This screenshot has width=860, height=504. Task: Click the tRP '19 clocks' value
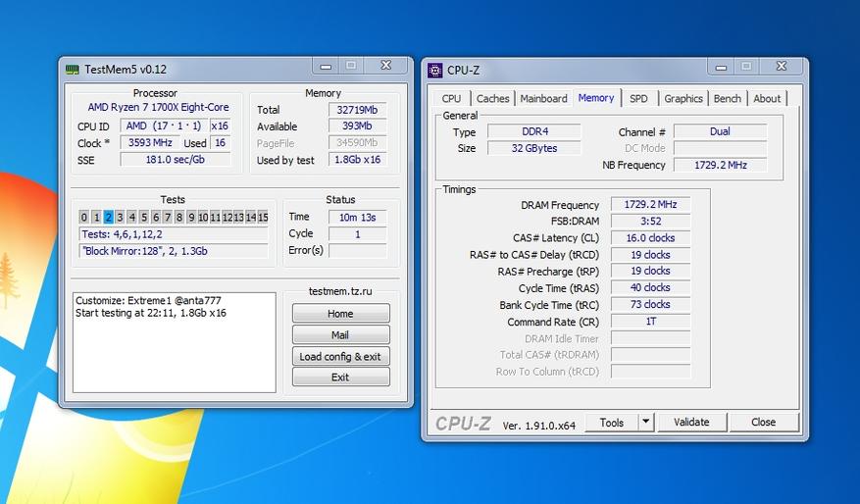tap(650, 271)
